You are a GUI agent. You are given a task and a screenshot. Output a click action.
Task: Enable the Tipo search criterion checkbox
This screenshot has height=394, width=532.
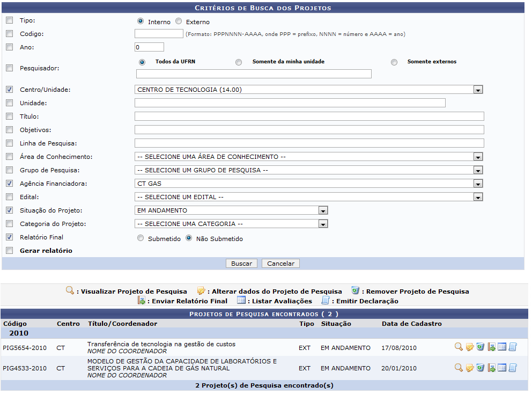[x=9, y=20]
